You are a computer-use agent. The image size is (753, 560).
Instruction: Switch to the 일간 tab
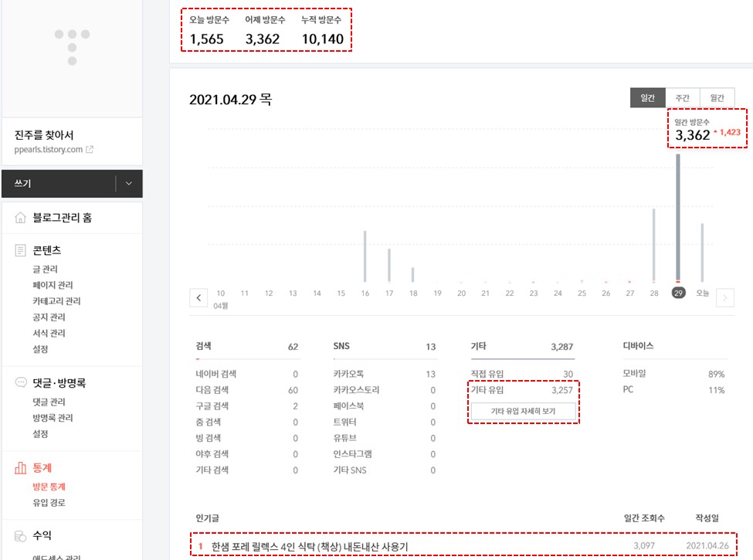648,97
